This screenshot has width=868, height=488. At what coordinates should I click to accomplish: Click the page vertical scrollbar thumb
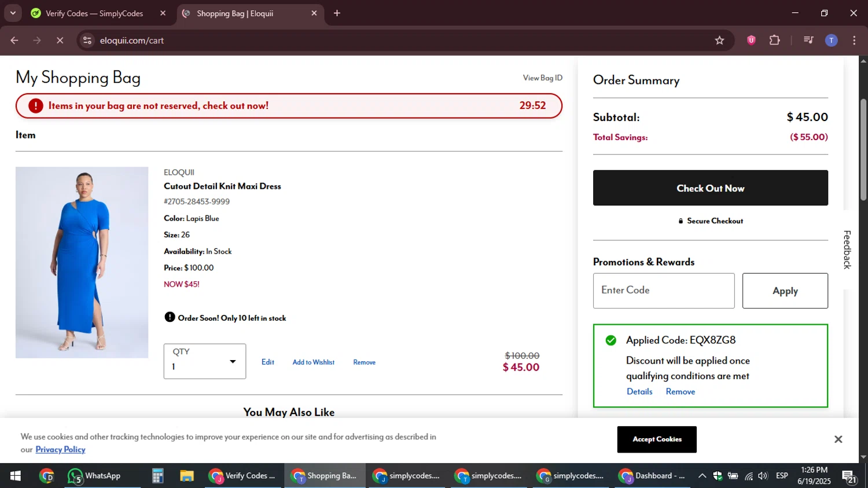tap(863, 150)
